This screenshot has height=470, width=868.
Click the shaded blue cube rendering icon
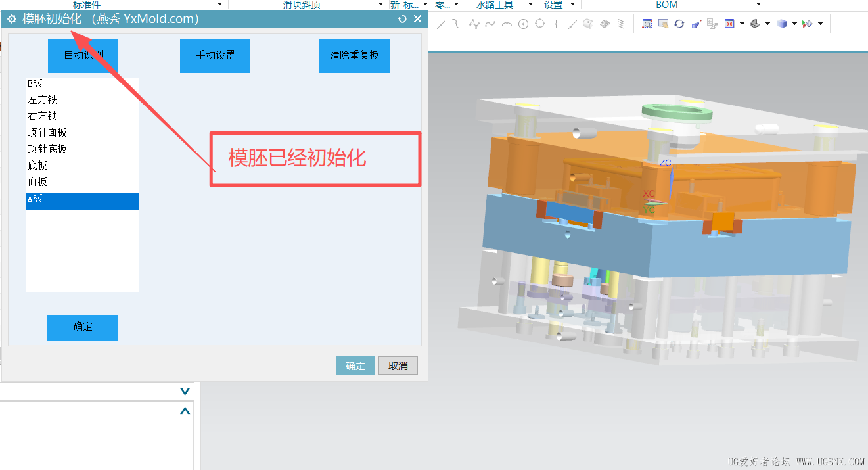[782, 24]
